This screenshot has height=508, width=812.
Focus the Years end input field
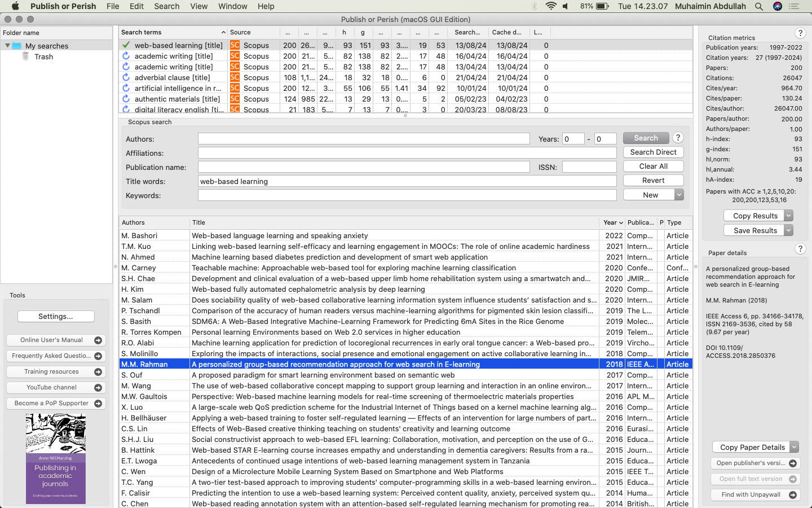pyautogui.click(x=606, y=139)
